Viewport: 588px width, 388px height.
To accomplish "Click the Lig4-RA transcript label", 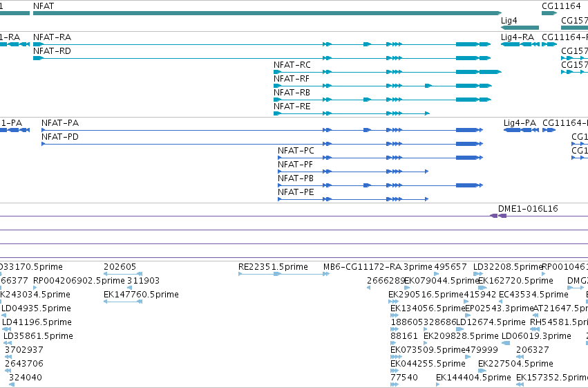I will tap(518, 37).
